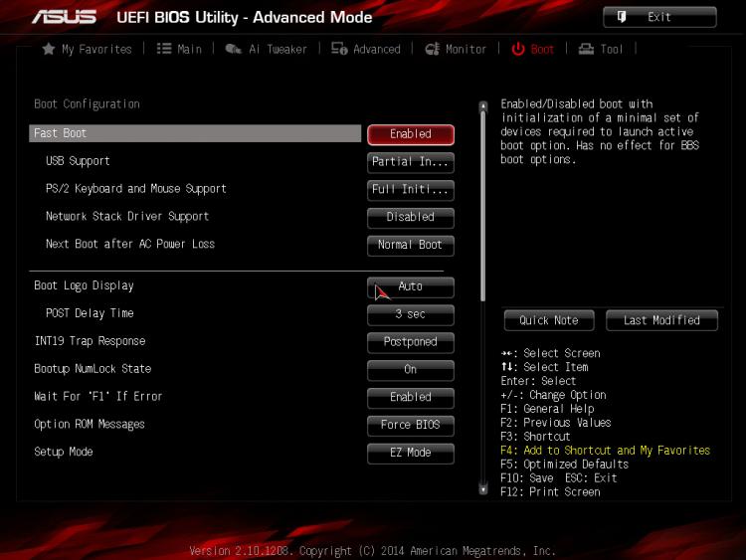Show the Last Modified settings
This screenshot has height=560, width=746.
point(661,320)
